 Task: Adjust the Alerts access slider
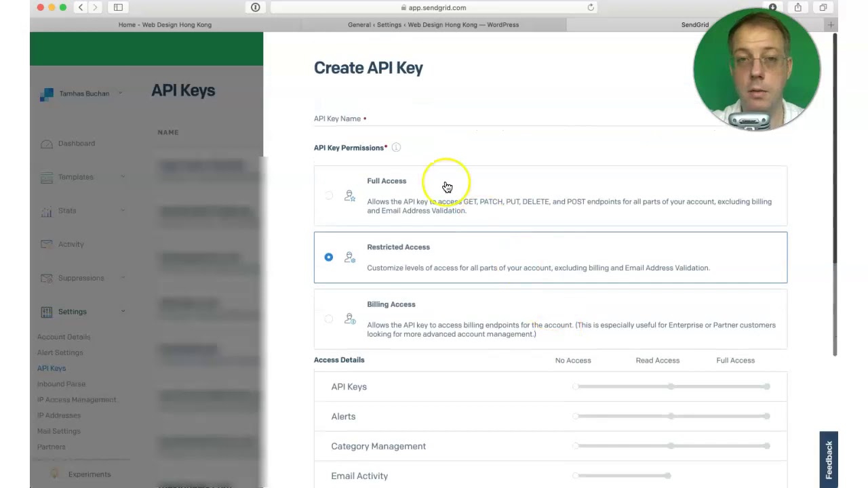[671, 416]
